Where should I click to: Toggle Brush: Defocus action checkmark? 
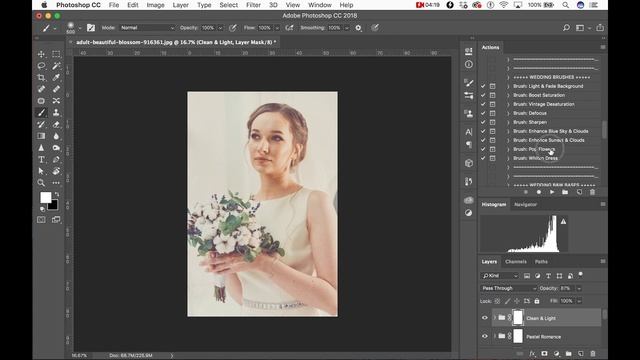(483, 113)
